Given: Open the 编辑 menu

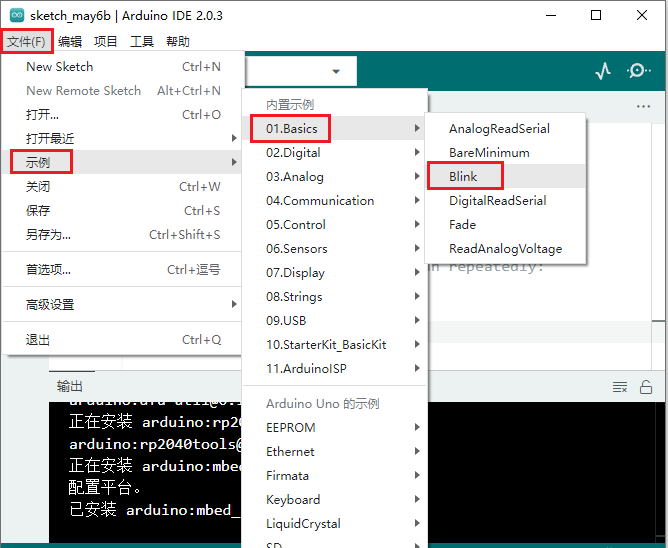Looking at the screenshot, I should 70,42.
